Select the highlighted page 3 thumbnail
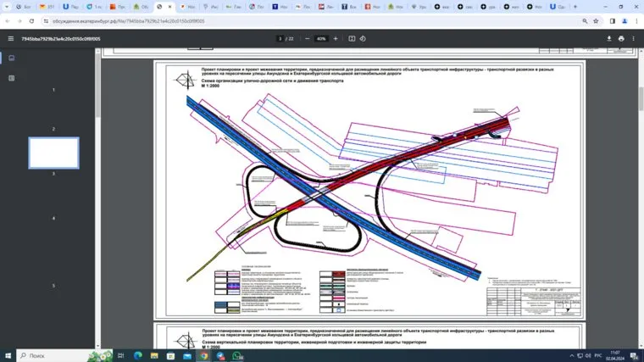This screenshot has width=644, height=362. [53, 153]
